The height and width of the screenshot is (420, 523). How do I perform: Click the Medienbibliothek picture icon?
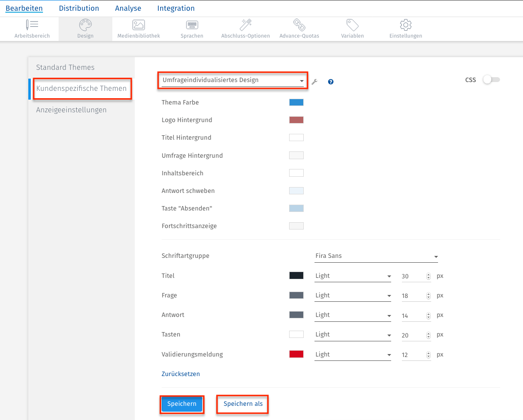(139, 25)
